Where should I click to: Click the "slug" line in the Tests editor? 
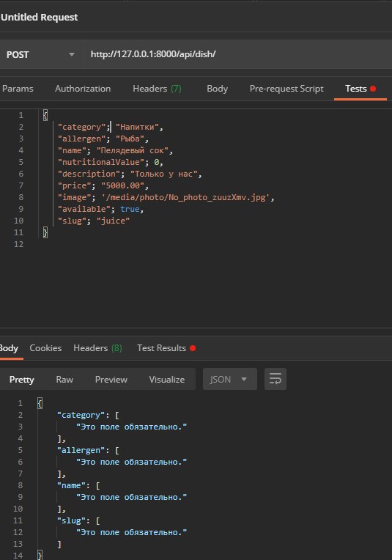pyautogui.click(x=94, y=221)
